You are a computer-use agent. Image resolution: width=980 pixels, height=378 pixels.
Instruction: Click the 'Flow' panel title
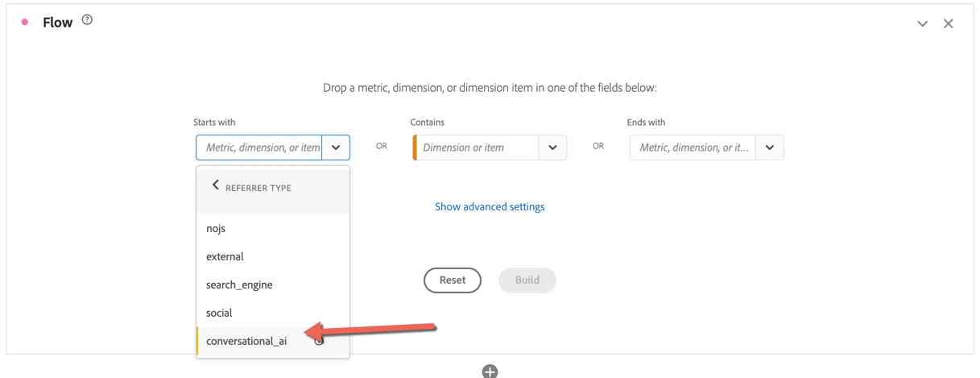point(58,23)
